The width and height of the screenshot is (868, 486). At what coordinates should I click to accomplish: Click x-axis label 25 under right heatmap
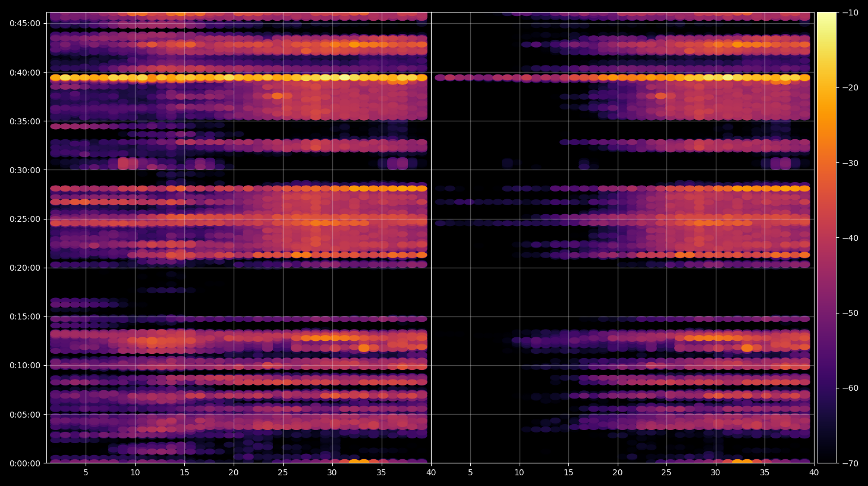[x=666, y=473]
